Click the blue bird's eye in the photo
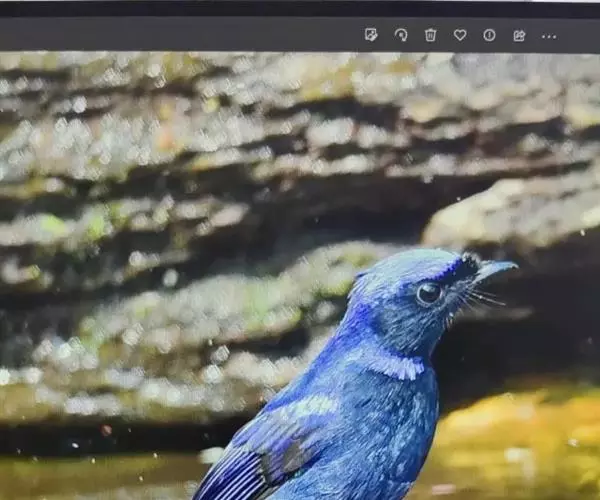 pyautogui.click(x=429, y=293)
